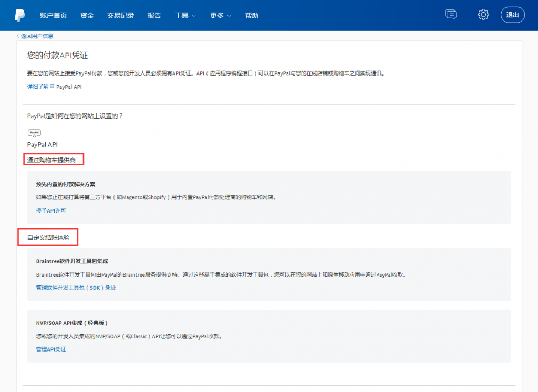Click the 返回用户信息 link

[x=37, y=36]
